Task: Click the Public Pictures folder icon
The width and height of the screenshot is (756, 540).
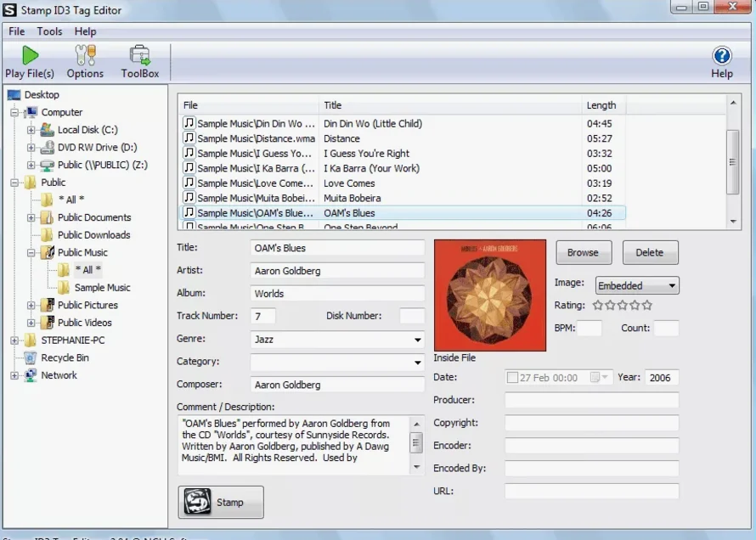Action: (x=48, y=305)
